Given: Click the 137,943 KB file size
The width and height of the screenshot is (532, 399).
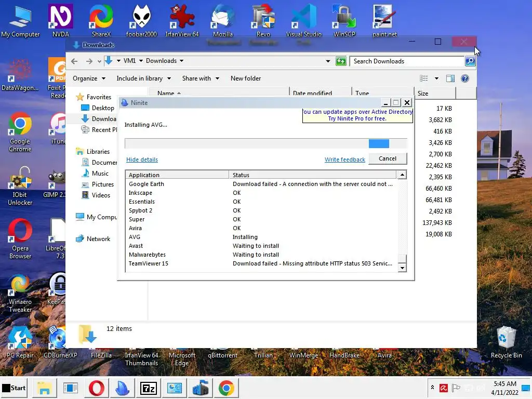Looking at the screenshot, I should click(x=437, y=222).
